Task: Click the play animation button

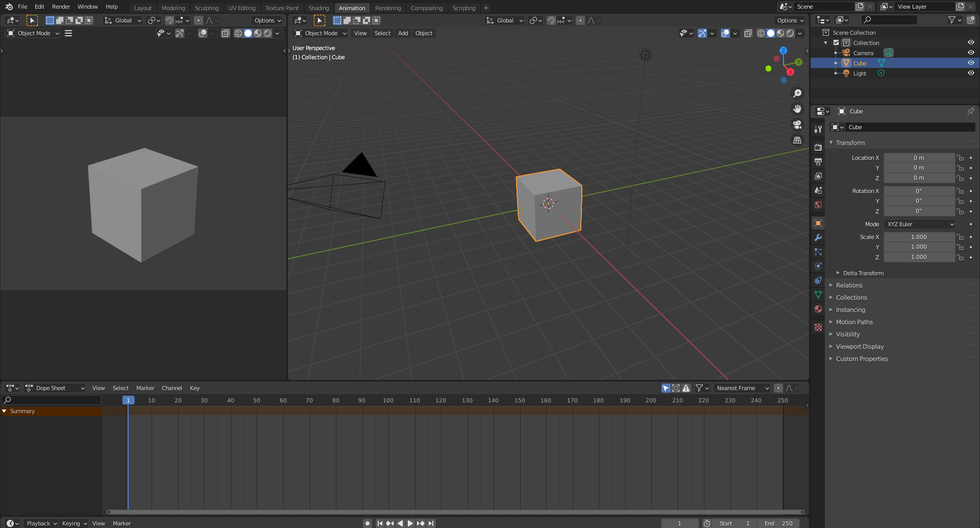Action: 410,523
